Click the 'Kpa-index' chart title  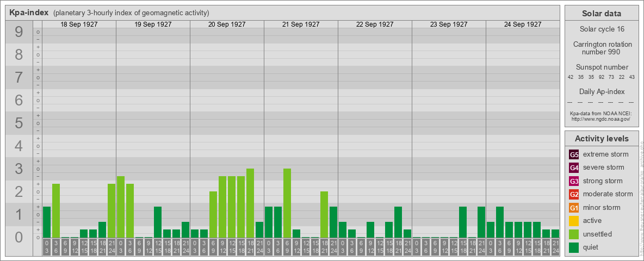pyautogui.click(x=29, y=13)
